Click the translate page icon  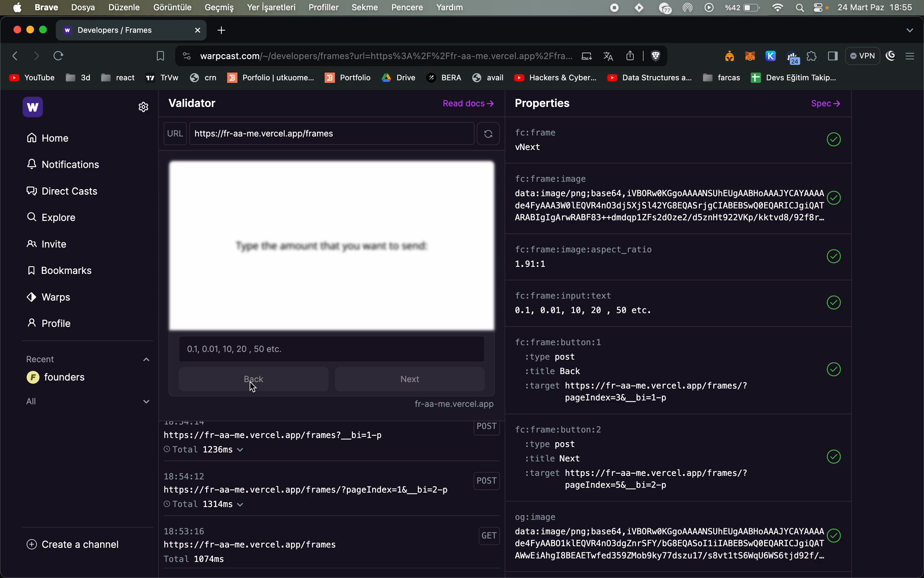click(608, 56)
